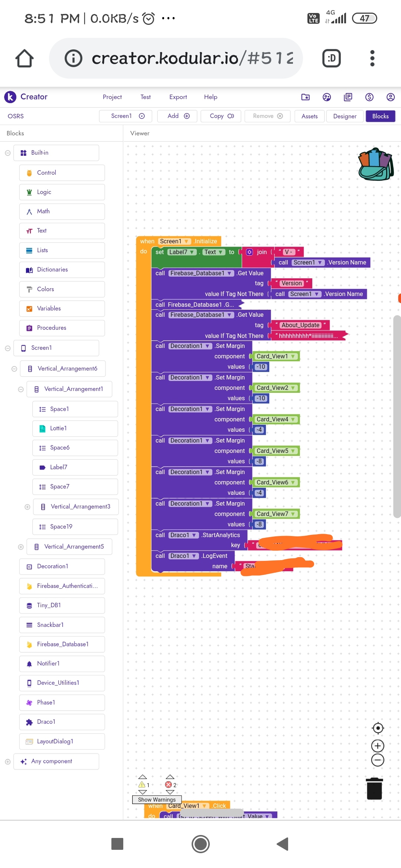Open Card_View1 component dropdown
401x868 pixels.
tap(276, 356)
